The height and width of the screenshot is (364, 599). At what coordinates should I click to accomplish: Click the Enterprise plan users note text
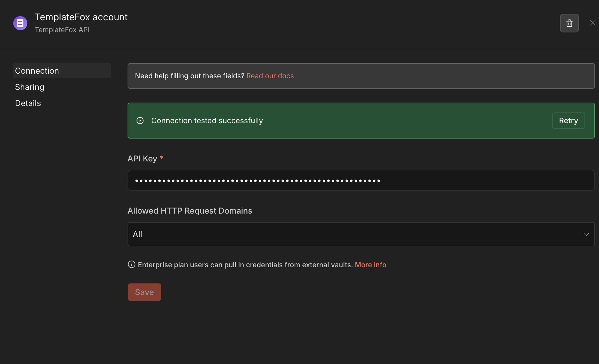tap(245, 265)
